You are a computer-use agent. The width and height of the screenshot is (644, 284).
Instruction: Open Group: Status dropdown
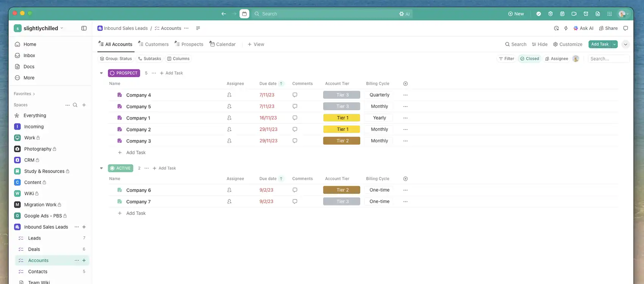[x=116, y=59]
